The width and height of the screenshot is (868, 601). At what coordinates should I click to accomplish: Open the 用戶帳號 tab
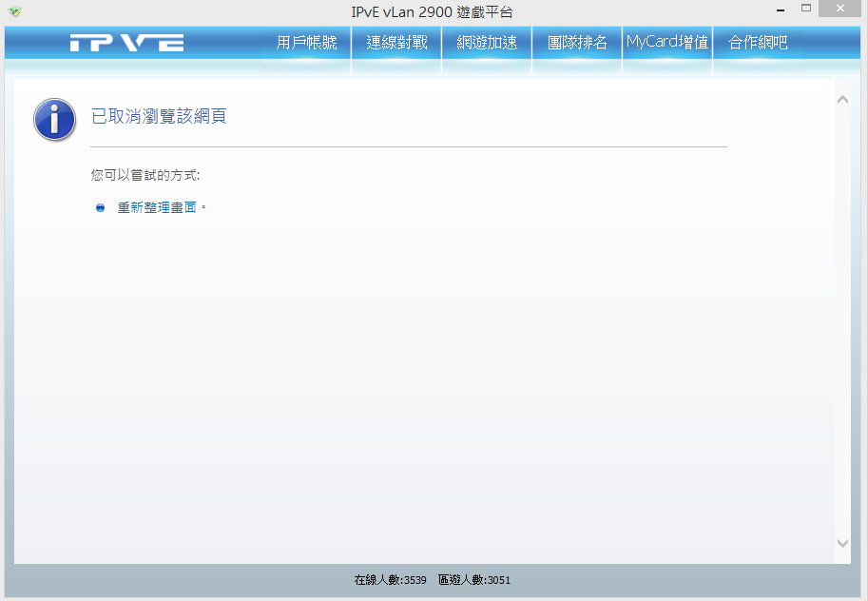[x=306, y=43]
